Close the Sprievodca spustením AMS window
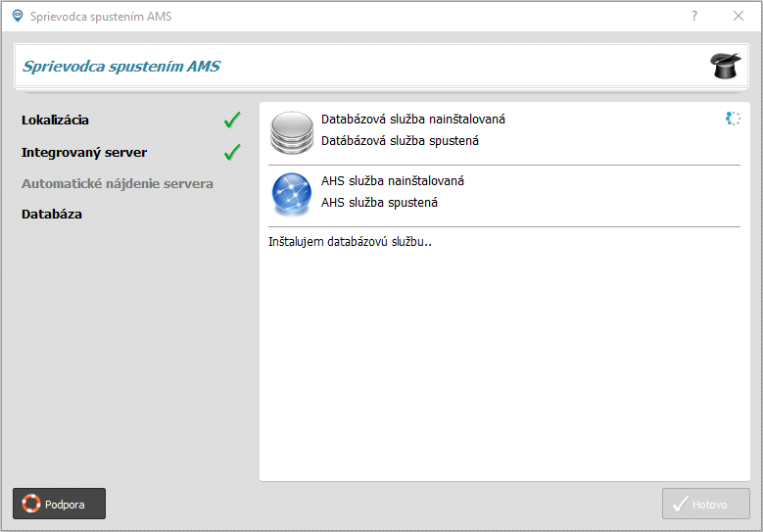Screen dimensions: 763x532 (x=739, y=16)
